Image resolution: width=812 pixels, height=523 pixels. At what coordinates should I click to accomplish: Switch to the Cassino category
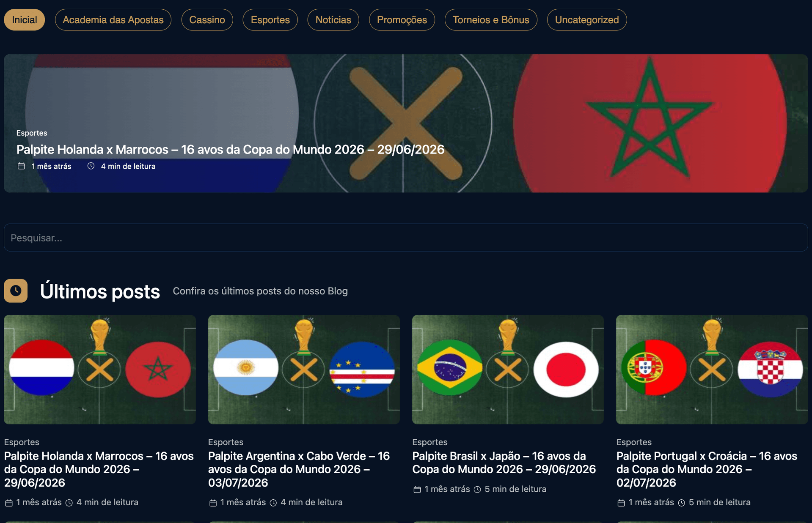[207, 20]
